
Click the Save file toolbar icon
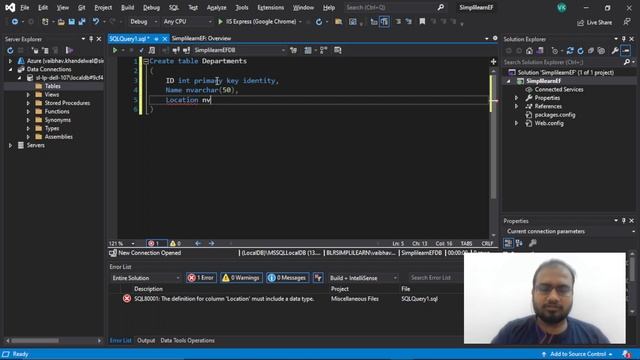71,22
